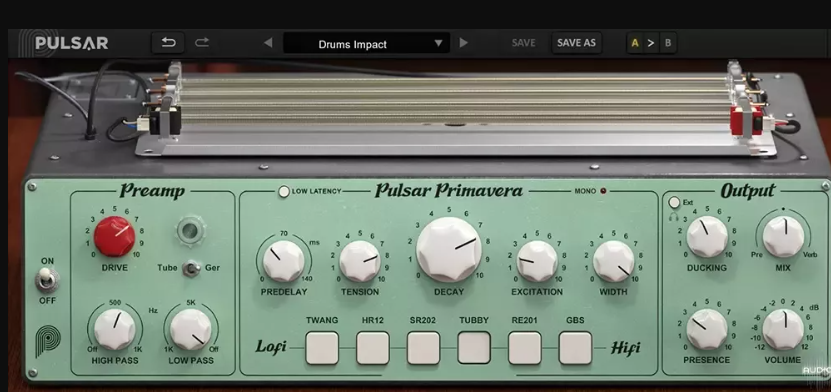The height and width of the screenshot is (392, 831).
Task: Click the undo arrow button
Action: point(168,43)
